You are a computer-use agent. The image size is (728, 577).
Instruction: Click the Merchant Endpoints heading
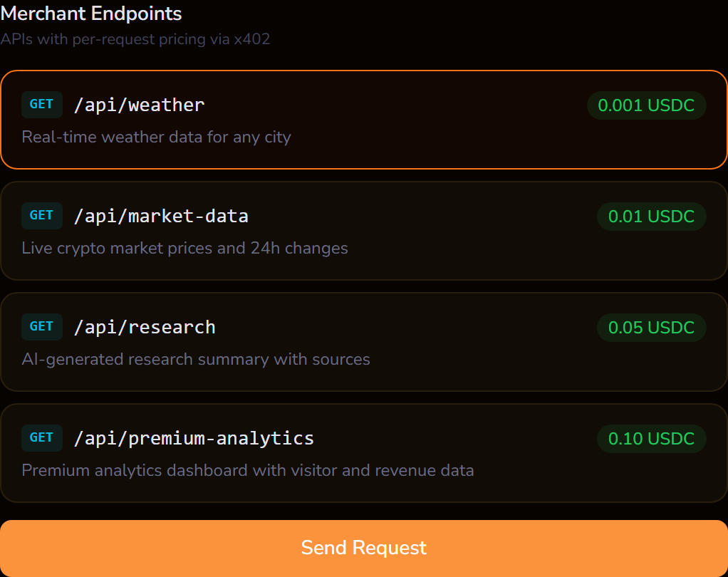91,13
